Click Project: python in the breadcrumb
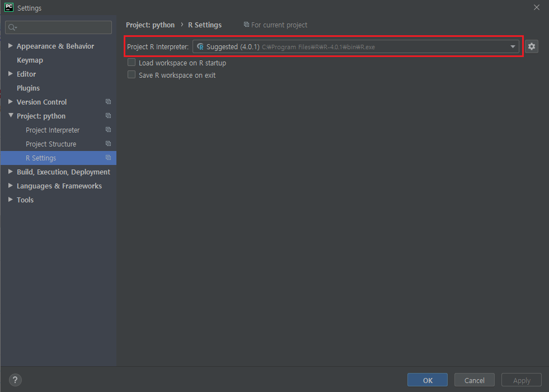The image size is (549, 392). [x=150, y=25]
